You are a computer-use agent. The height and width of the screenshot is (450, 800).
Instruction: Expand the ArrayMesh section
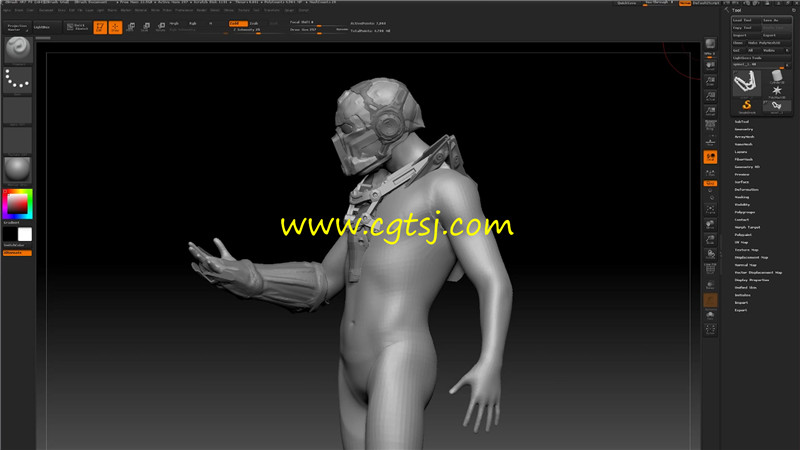[x=744, y=137]
